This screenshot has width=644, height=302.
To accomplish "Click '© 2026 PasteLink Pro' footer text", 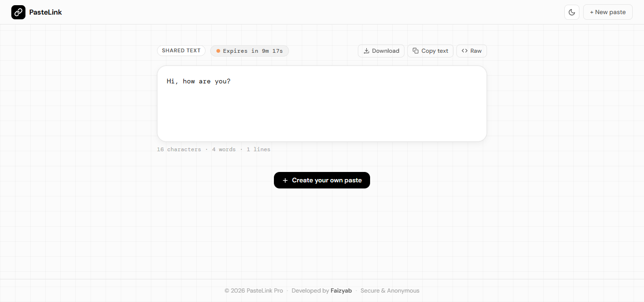I will (254, 291).
